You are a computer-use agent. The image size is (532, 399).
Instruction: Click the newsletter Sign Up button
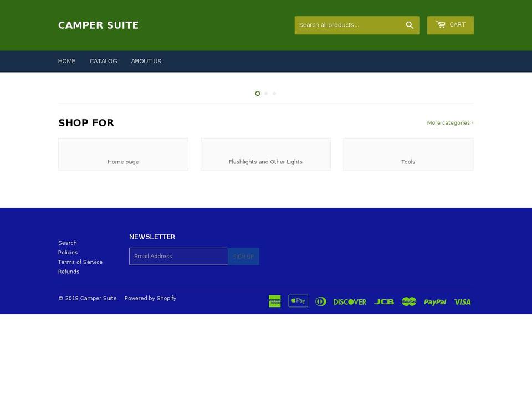[x=244, y=257]
